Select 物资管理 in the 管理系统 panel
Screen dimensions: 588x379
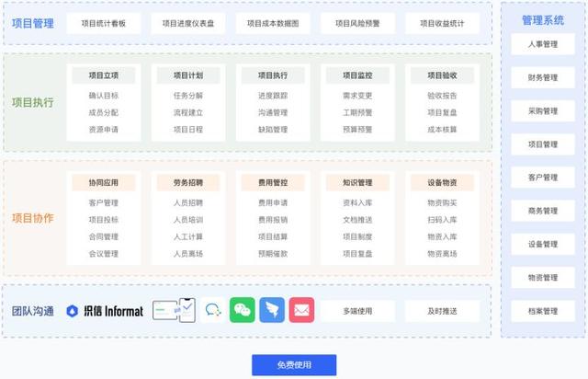[x=543, y=278]
